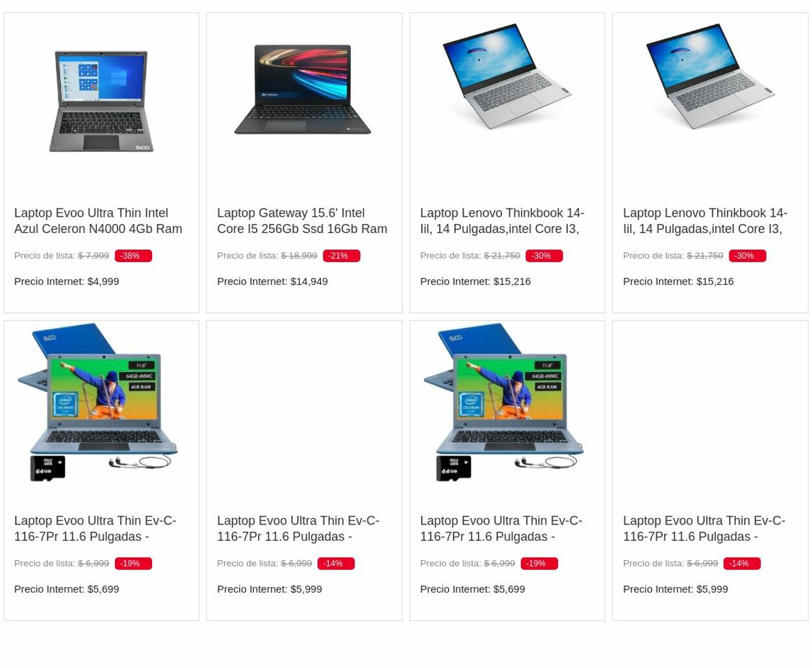812x668 pixels.
Task: Open Laptop Gateway 15.6' Intel Core I5 title
Action: click(302, 221)
